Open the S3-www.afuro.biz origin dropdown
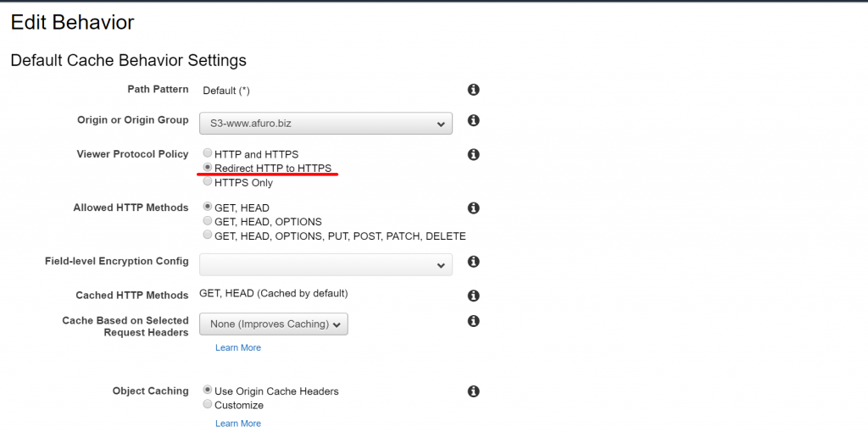The height and width of the screenshot is (432, 868). point(325,124)
